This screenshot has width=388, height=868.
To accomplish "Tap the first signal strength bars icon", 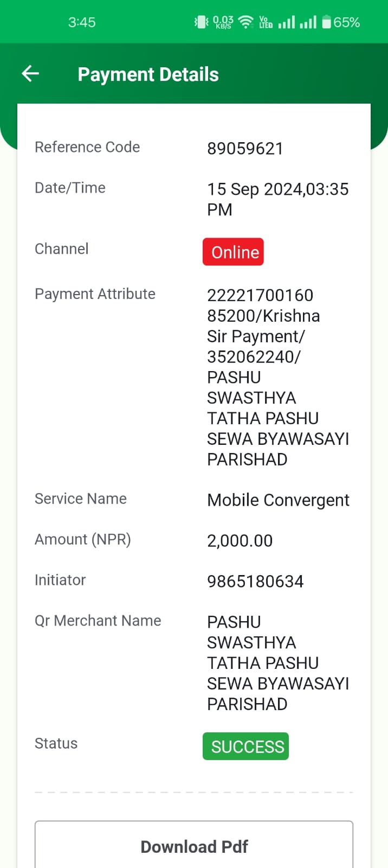I will (287, 22).
